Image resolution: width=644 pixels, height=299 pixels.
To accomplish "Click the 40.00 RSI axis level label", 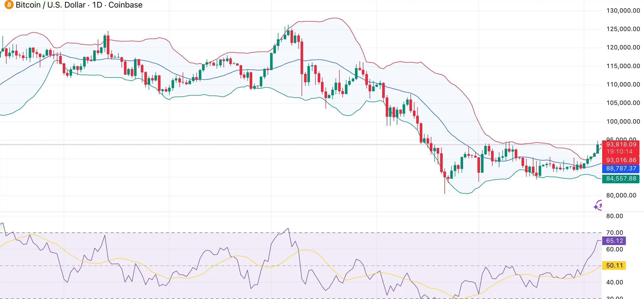I will pos(614,282).
